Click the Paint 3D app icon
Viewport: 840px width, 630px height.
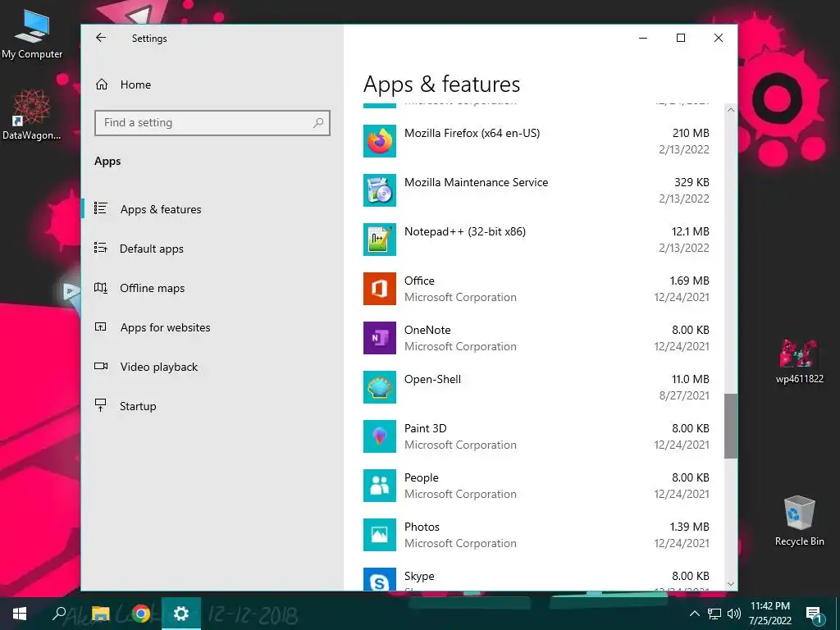(379, 436)
